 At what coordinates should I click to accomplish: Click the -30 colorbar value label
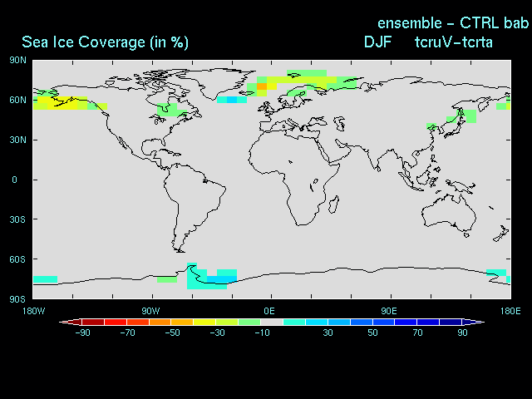tap(218, 332)
